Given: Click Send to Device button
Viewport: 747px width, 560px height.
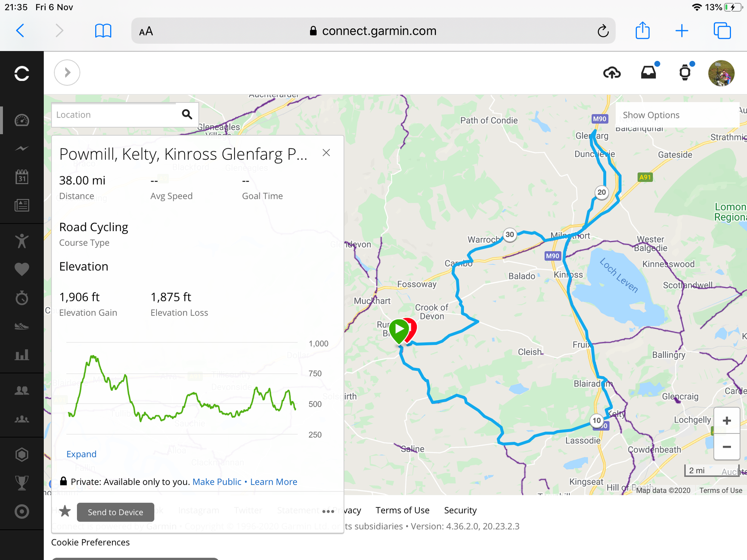Looking at the screenshot, I should click(x=115, y=512).
